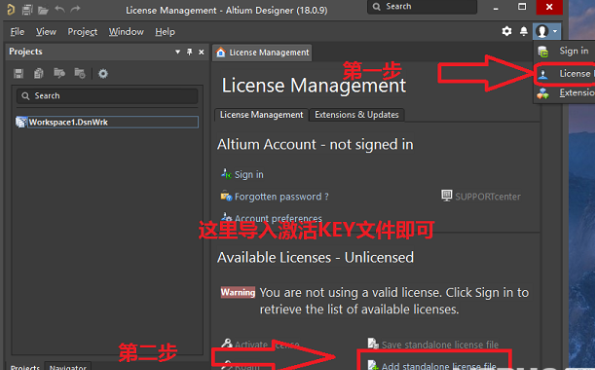595x370 pixels.
Task: Open a document with the folder icon
Action: point(43,10)
